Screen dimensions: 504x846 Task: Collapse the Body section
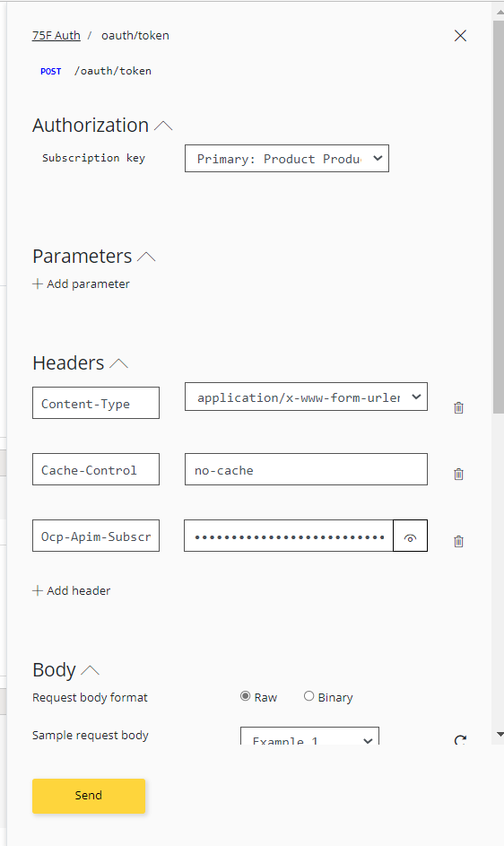90,670
